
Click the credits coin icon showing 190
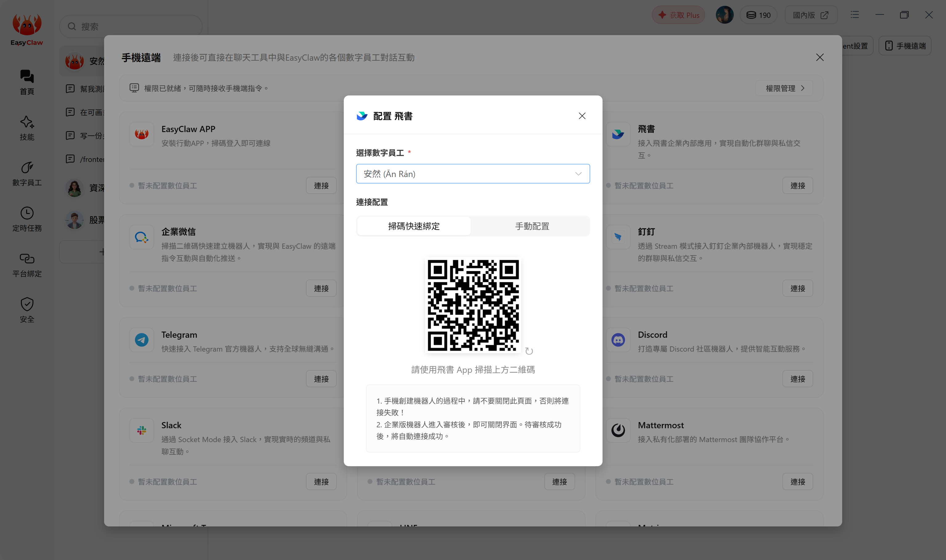(x=751, y=15)
